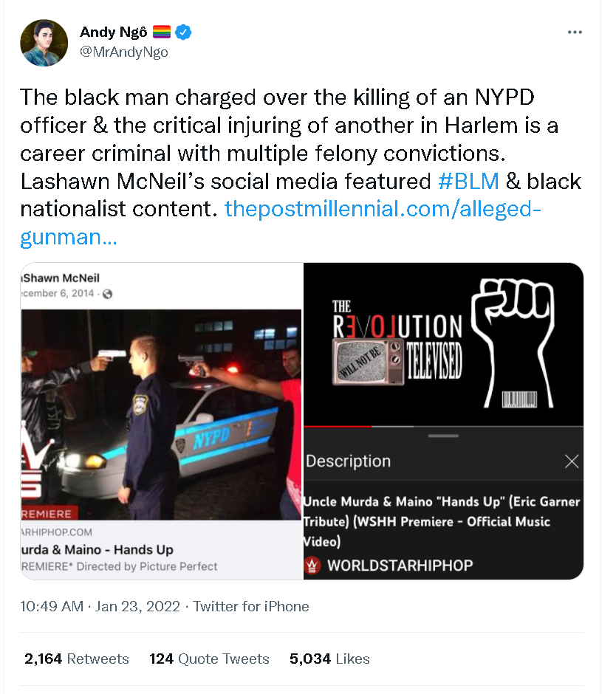
Task: Click Andy Ngô's profile avatar
Action: [x=40, y=41]
